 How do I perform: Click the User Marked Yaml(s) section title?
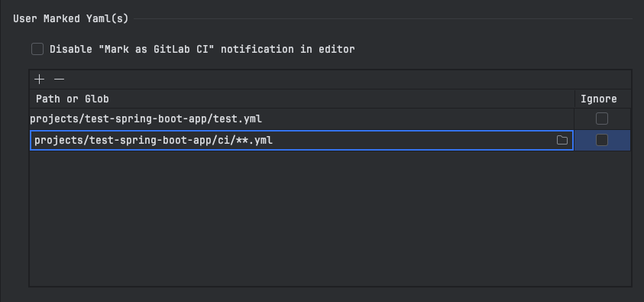pyautogui.click(x=70, y=19)
